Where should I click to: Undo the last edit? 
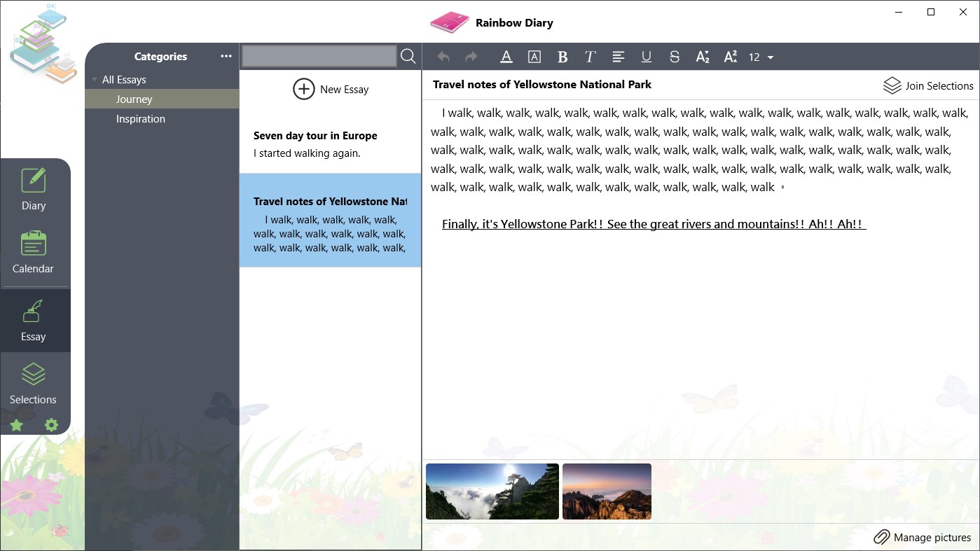click(x=443, y=57)
